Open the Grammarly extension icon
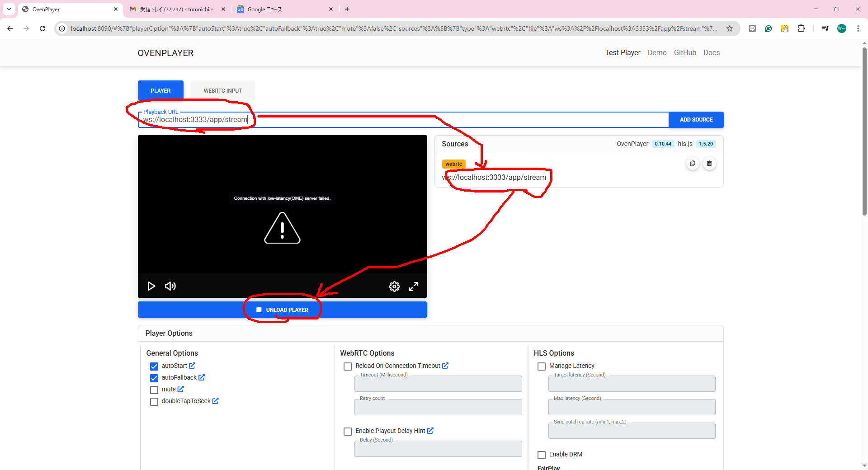 point(769,28)
